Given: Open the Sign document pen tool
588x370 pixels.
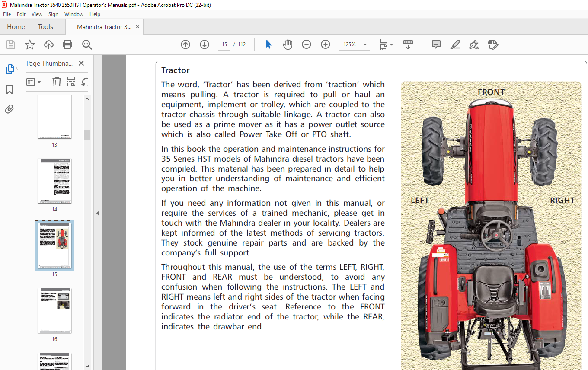Looking at the screenshot, I should coord(474,45).
